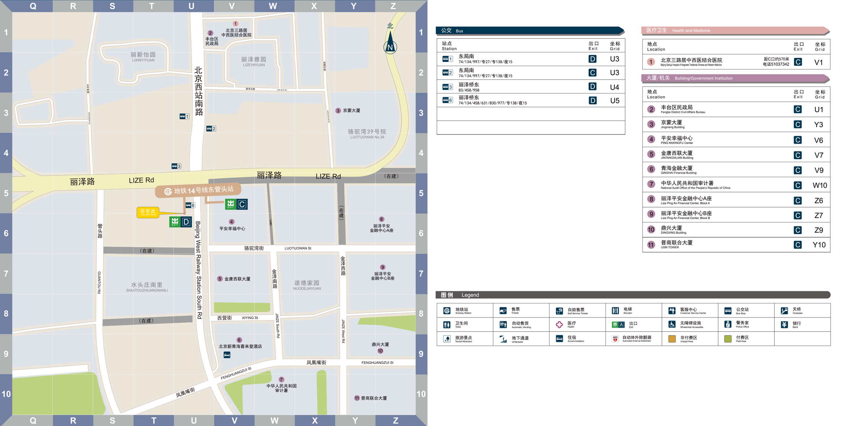The height and width of the screenshot is (426, 868).
Task: Click bus row 6 丽泽桥东 in the table
Action: click(531, 100)
